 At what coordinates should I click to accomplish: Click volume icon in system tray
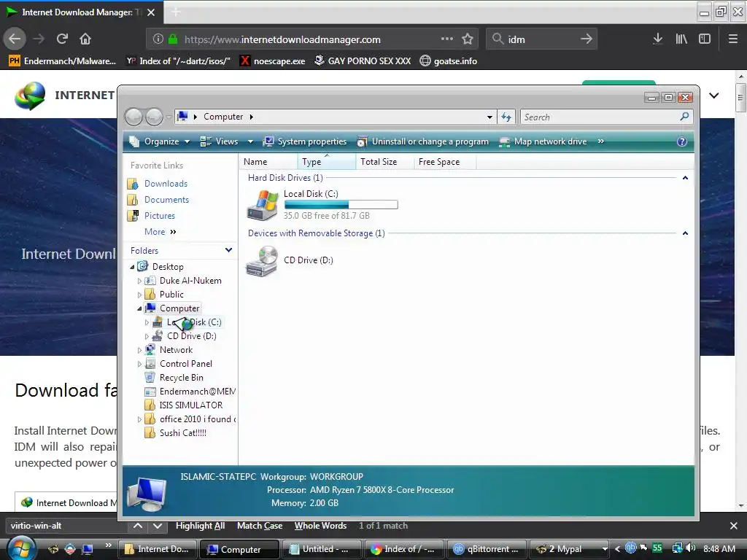(690, 548)
